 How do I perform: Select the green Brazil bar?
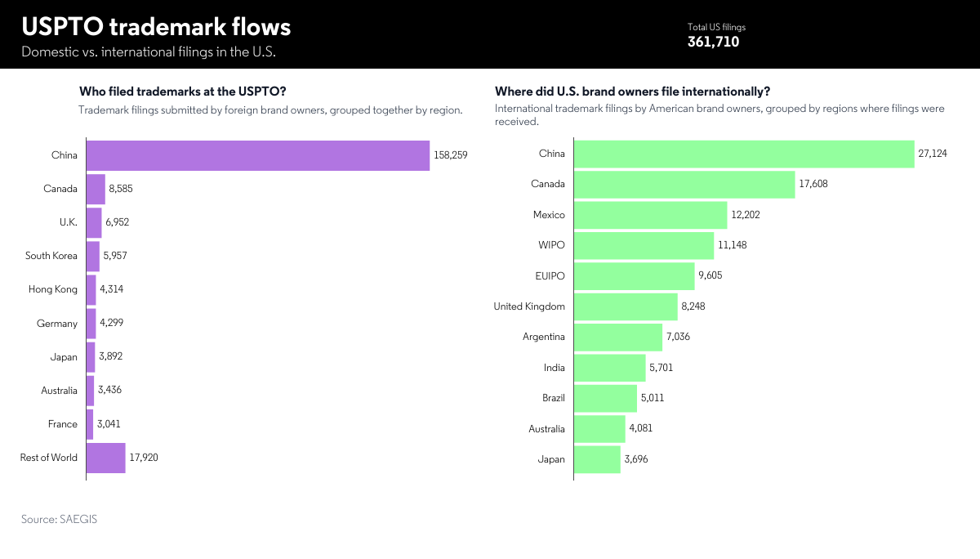coord(605,398)
